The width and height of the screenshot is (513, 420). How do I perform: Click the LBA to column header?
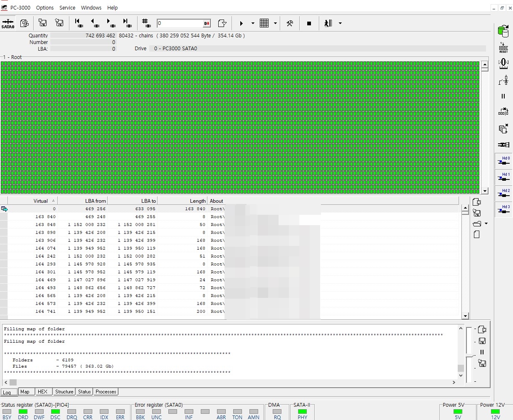pos(132,201)
